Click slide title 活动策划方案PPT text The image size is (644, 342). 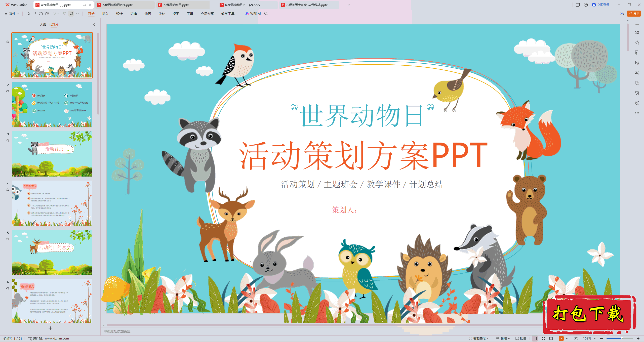[364, 155]
